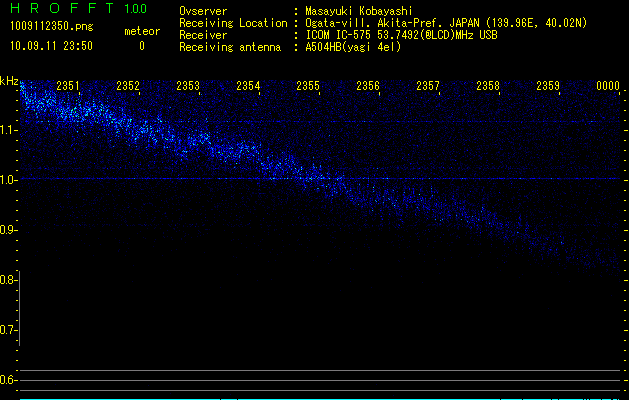
Task: Click the HROFFT 1.0.0 title text
Action: (78, 8)
